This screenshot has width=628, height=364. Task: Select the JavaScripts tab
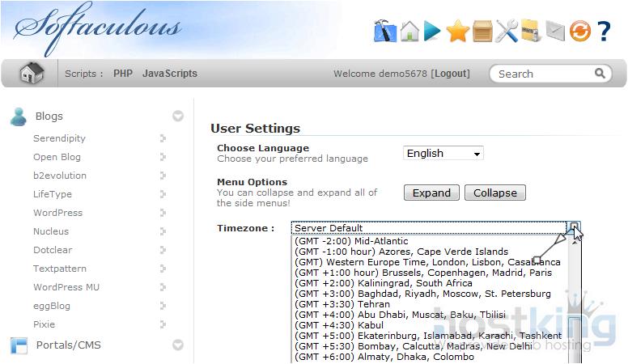(170, 74)
